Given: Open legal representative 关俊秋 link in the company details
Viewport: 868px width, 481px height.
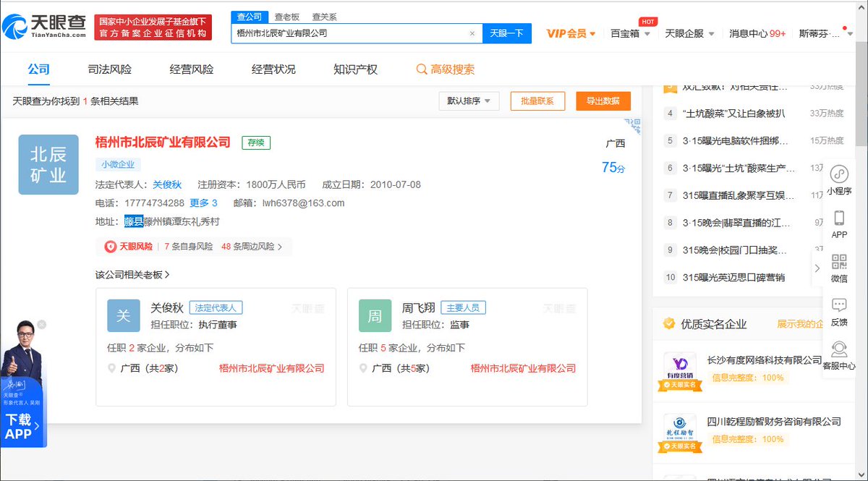Looking at the screenshot, I should 166,184.
